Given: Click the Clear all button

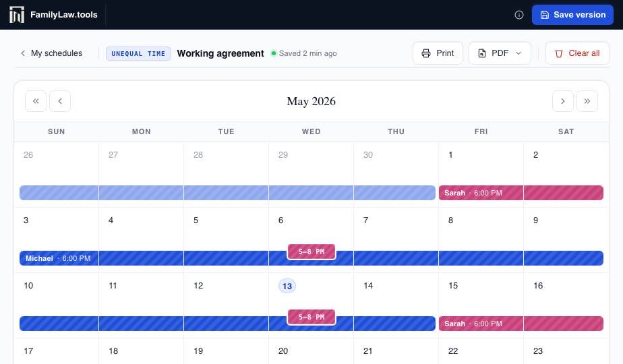Looking at the screenshot, I should [x=577, y=53].
